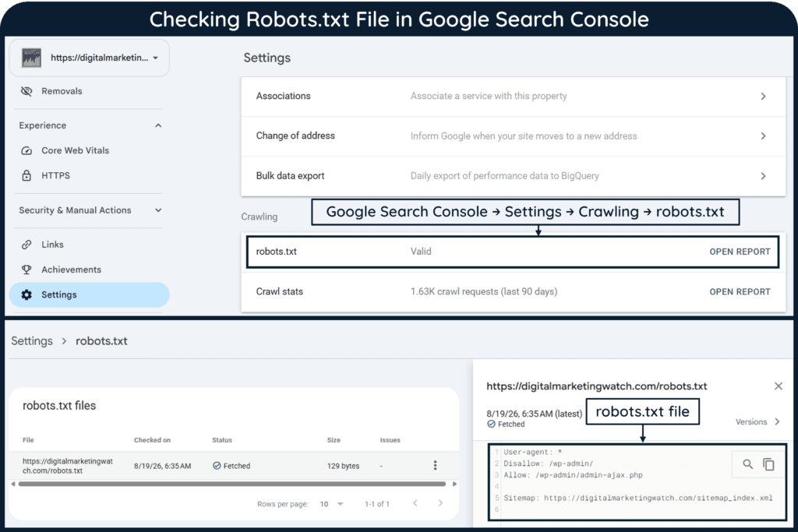Open Bulk data export setting
798x532 pixels.
[x=513, y=176]
